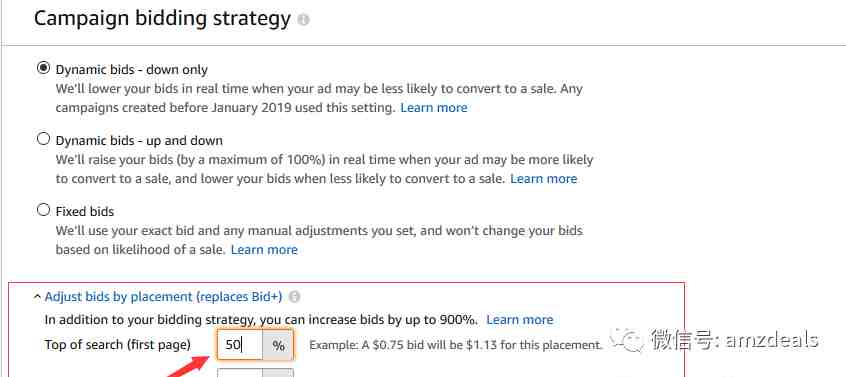Enable the Fixed bids radio option
The width and height of the screenshot is (846, 377).
coord(43,210)
